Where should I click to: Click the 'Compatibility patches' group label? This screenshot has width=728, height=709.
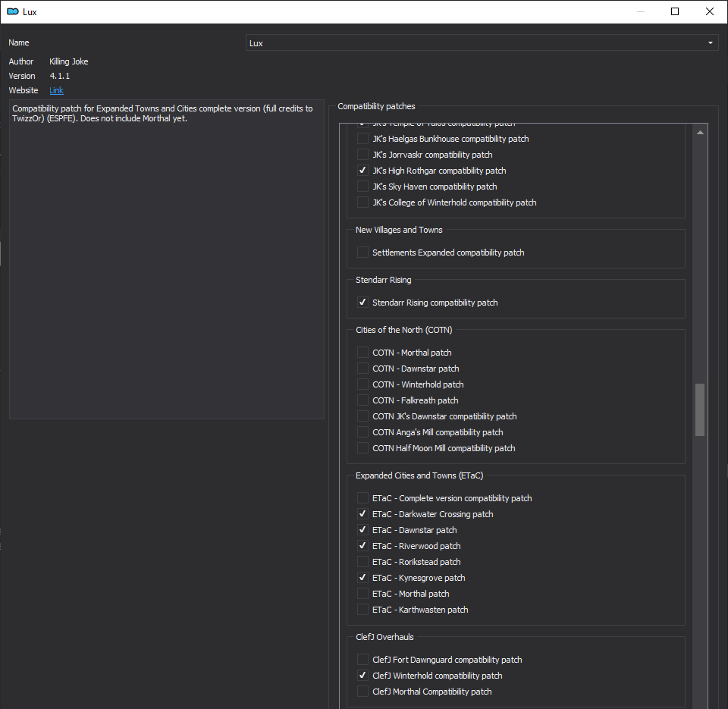coord(376,106)
